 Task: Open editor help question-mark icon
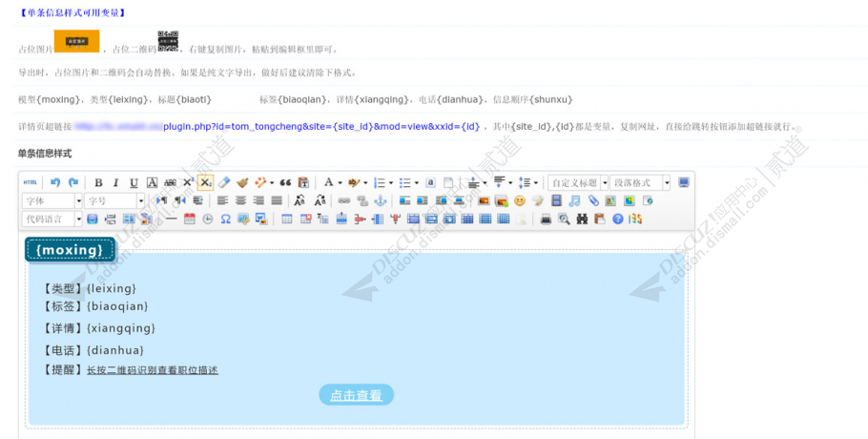617,219
